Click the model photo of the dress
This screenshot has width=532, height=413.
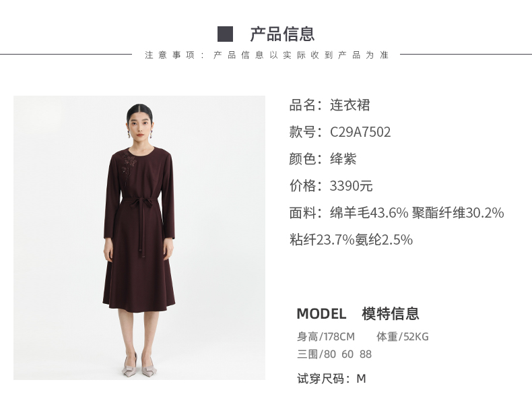139,238
